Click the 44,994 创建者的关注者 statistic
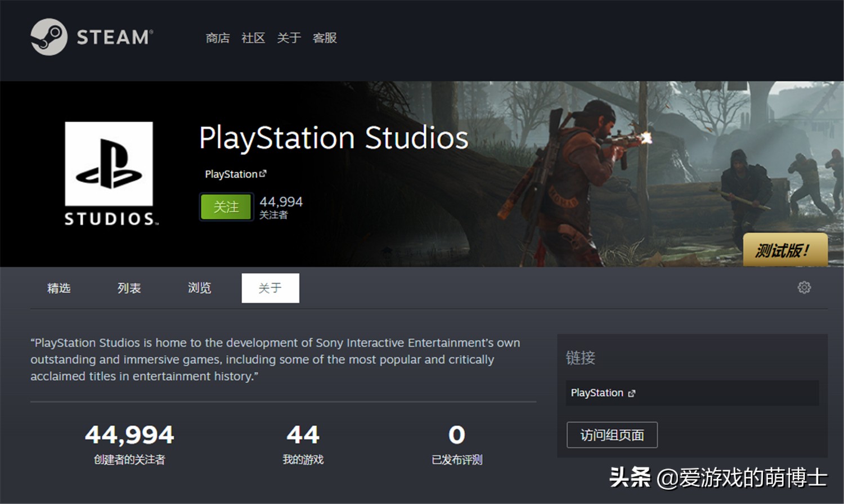The height and width of the screenshot is (504, 844). pyautogui.click(x=129, y=444)
